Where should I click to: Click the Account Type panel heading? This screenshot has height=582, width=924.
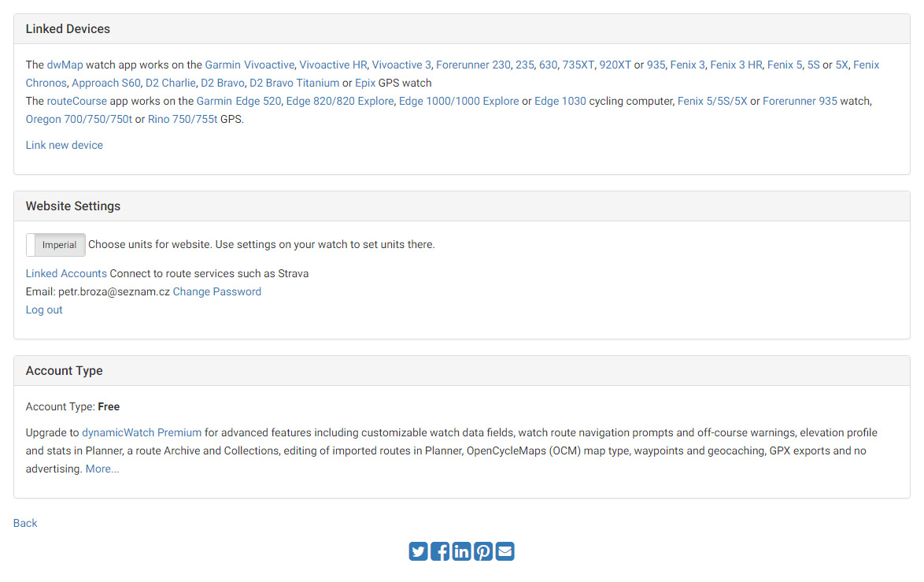(x=65, y=371)
